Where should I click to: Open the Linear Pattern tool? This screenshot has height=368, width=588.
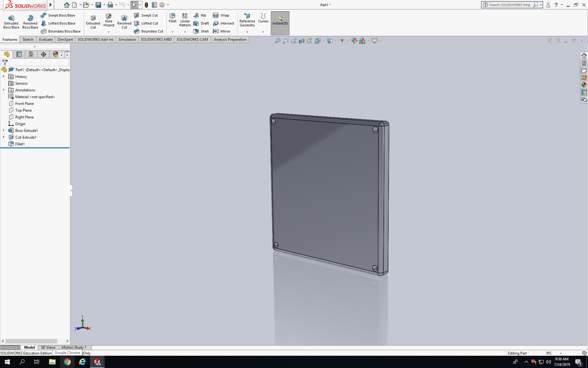tap(185, 20)
